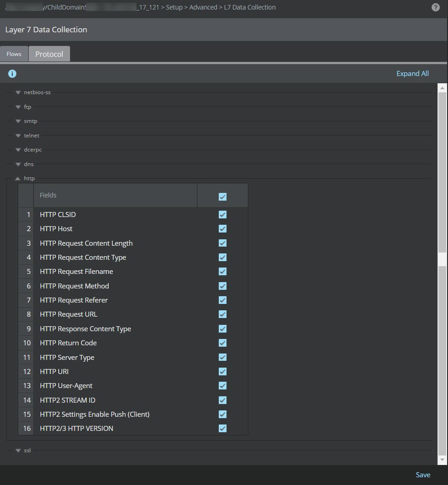
Task: Toggle HTTP Response Content Type checkbox
Action: click(222, 329)
